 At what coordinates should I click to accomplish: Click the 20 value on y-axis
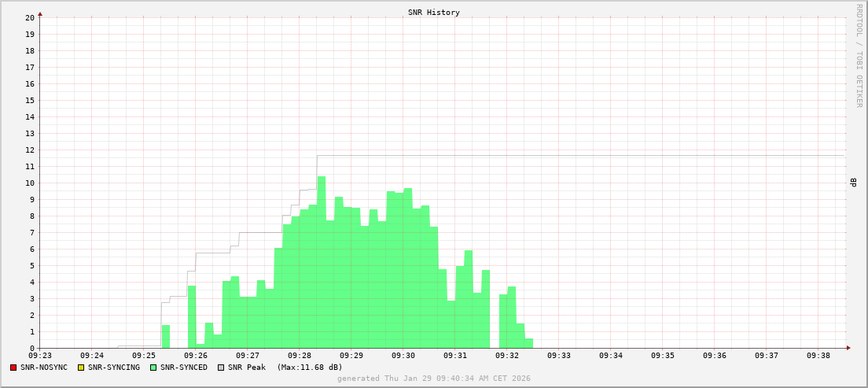coord(30,17)
